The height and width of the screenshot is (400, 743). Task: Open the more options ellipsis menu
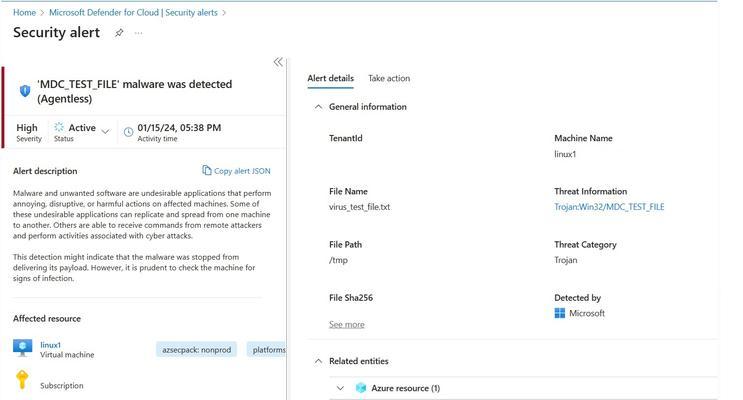(138, 33)
